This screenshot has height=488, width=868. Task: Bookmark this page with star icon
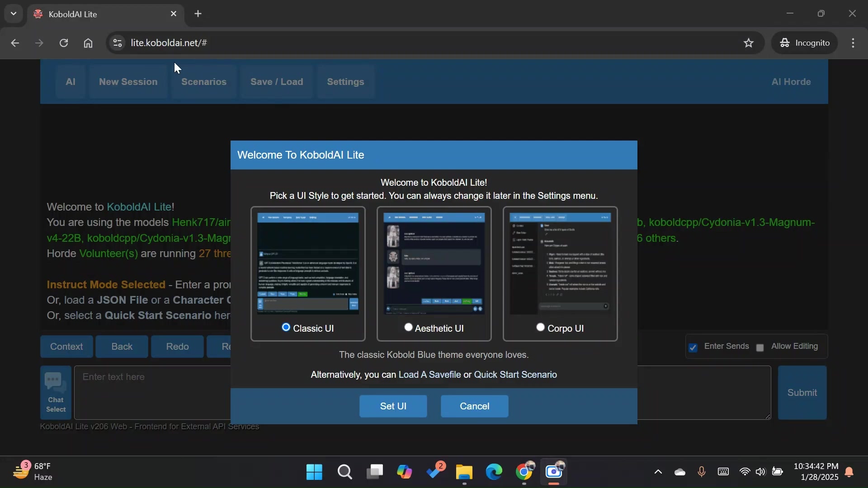749,43
